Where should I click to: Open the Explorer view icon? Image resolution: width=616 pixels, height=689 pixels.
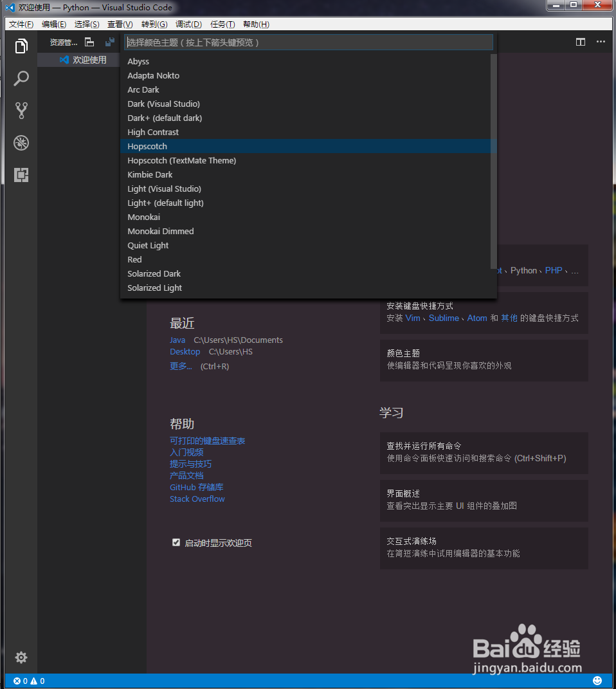(21, 46)
